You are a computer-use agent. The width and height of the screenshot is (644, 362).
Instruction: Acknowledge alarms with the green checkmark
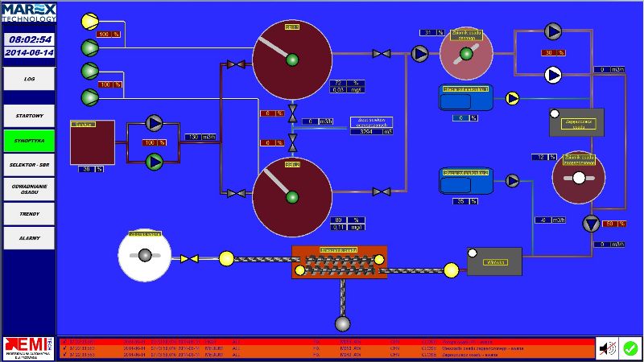coord(630,348)
